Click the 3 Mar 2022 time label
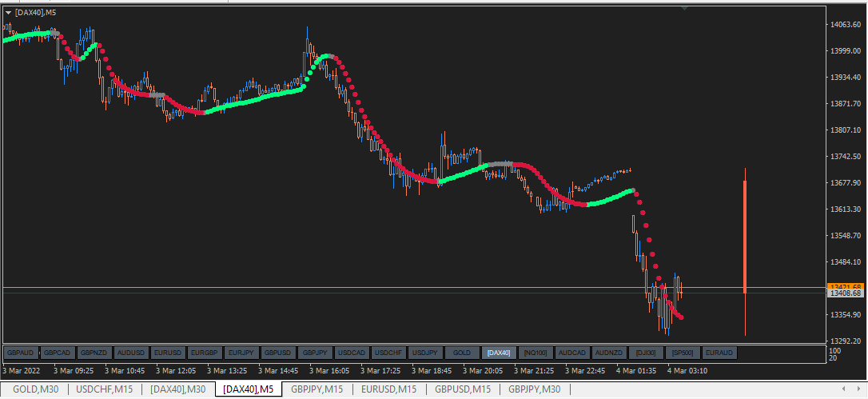 point(22,370)
